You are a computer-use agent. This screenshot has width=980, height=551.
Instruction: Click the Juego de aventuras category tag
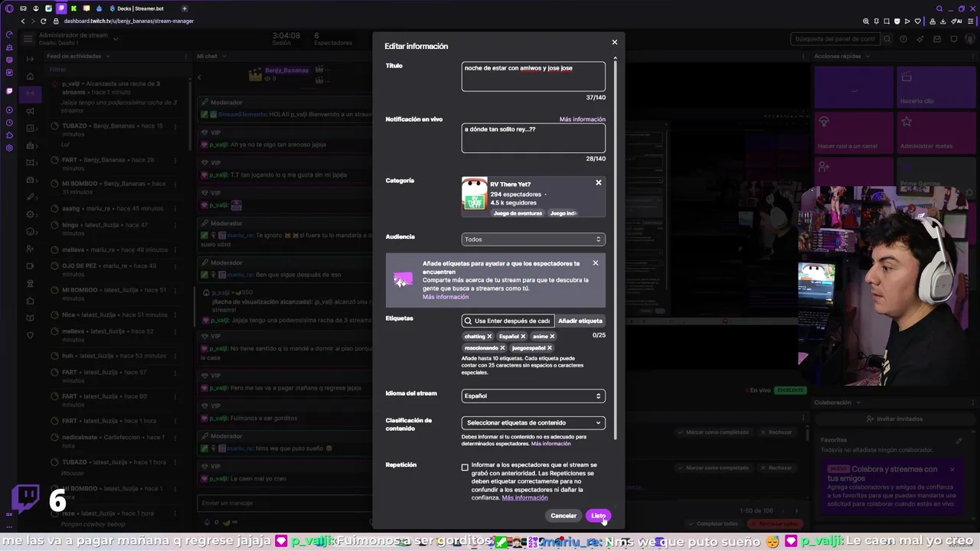(x=518, y=214)
